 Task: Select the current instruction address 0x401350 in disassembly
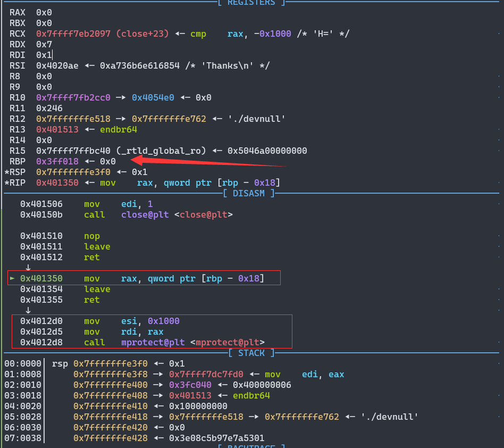point(41,278)
